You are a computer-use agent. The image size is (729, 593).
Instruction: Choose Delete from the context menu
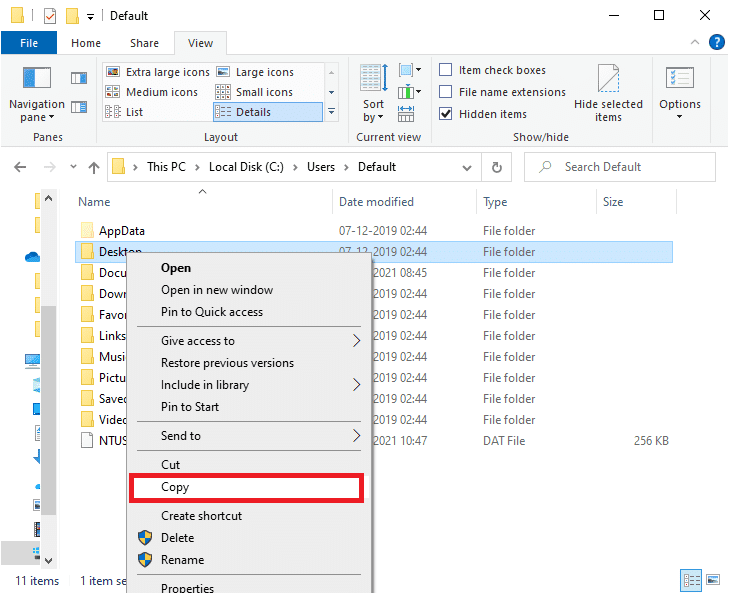[177, 538]
